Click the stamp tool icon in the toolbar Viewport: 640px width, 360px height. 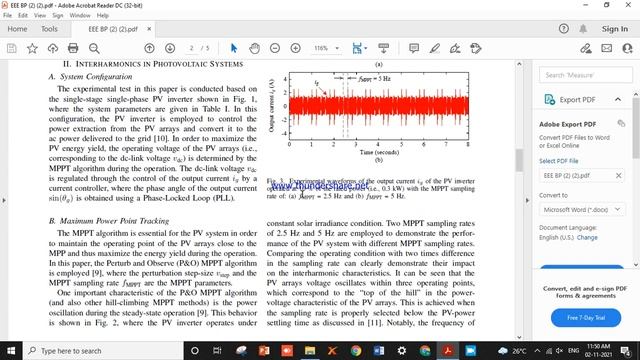pyautogui.click(x=476, y=48)
